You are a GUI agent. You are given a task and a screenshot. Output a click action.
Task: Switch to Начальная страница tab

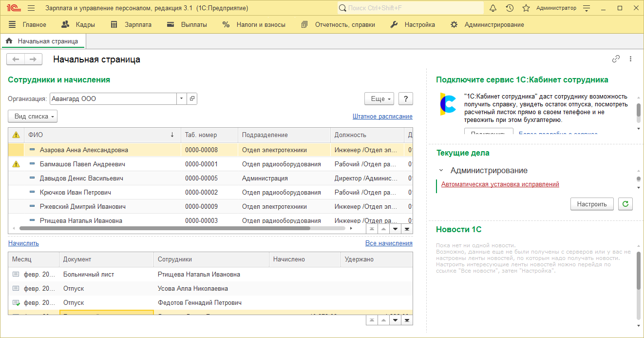point(43,41)
